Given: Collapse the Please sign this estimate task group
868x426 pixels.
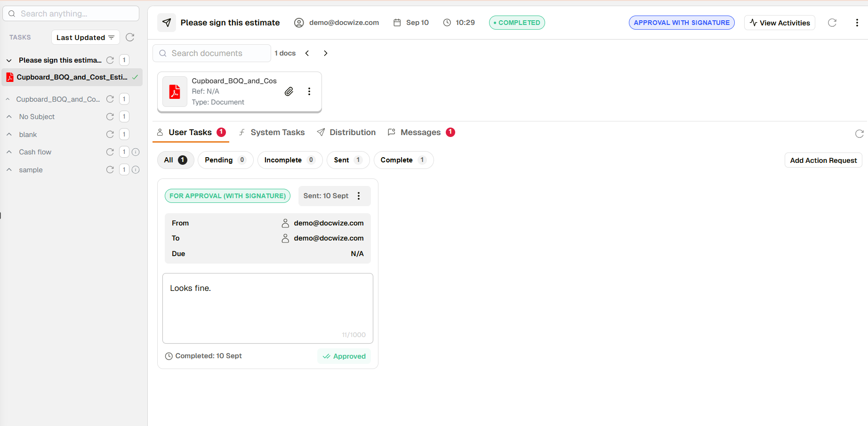Looking at the screenshot, I should coord(9,60).
